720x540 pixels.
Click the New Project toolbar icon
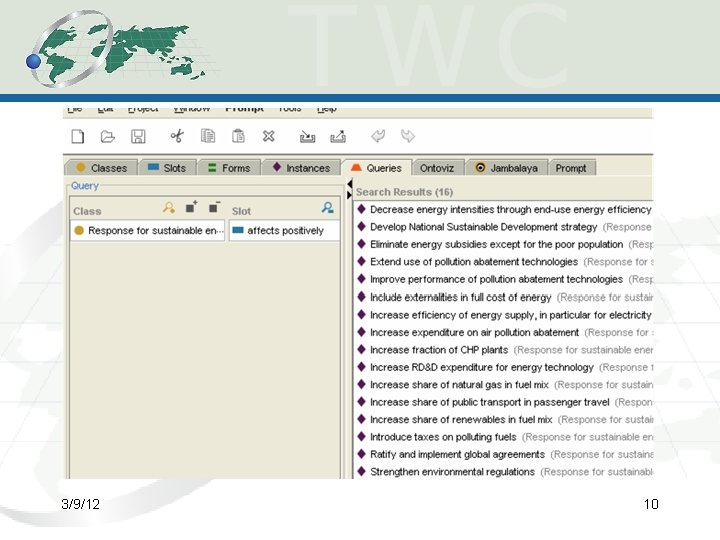tap(78, 136)
